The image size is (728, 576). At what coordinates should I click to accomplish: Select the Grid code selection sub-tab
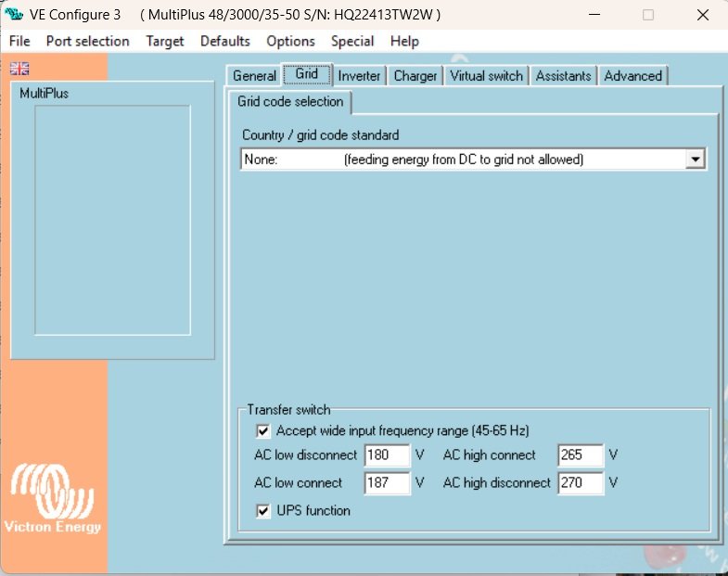click(x=290, y=102)
